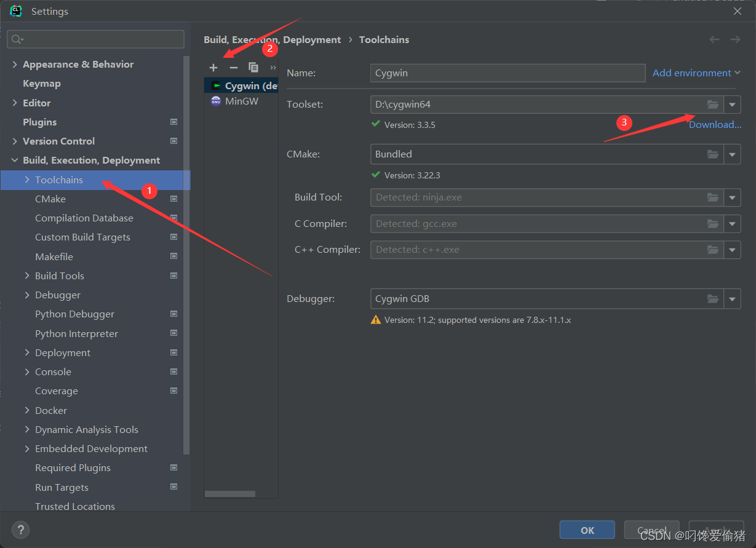Viewport: 756px width, 548px height.
Task: Open Keymap settings page
Action: pyautogui.click(x=42, y=83)
